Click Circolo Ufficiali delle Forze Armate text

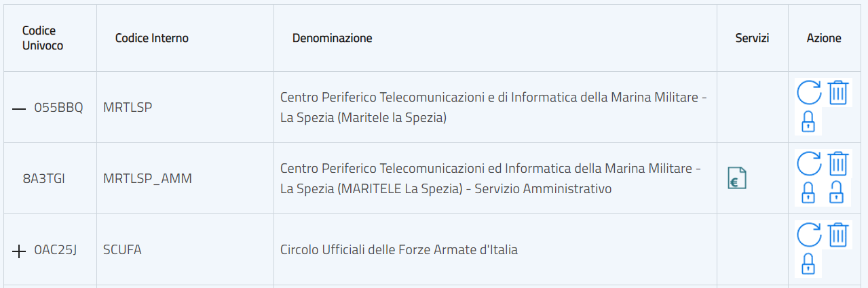pos(398,250)
